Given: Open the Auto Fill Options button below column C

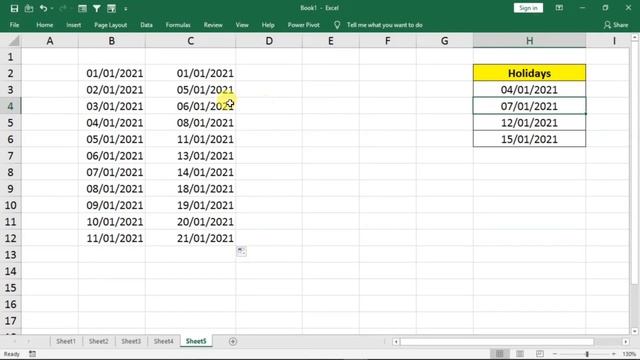Looking at the screenshot, I should [x=241, y=251].
